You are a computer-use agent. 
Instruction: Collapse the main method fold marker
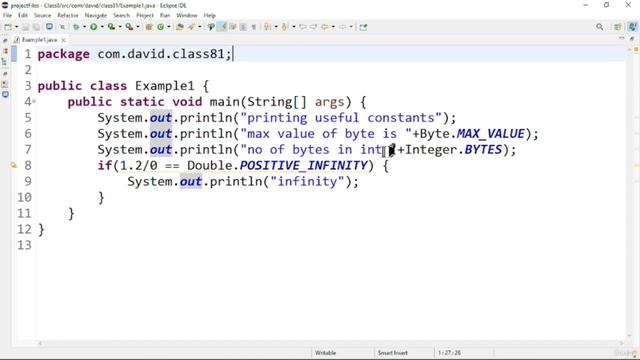pos(34,101)
